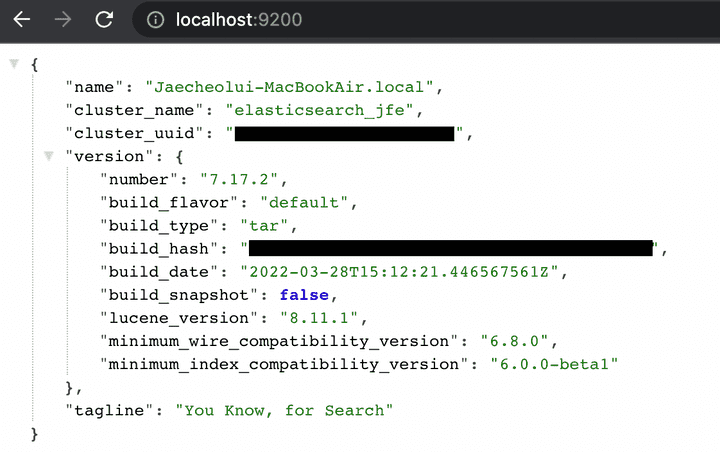Click the "build_snapshot" key
Screen dimensions: 720x452
(x=179, y=295)
